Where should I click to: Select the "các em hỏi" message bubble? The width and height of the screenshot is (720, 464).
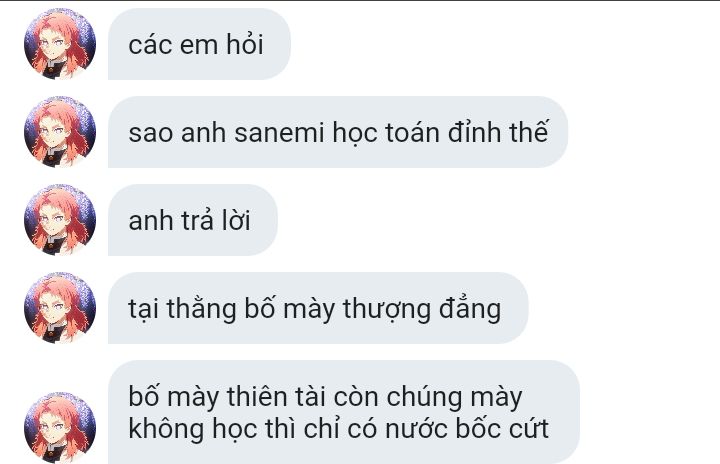tap(199, 44)
